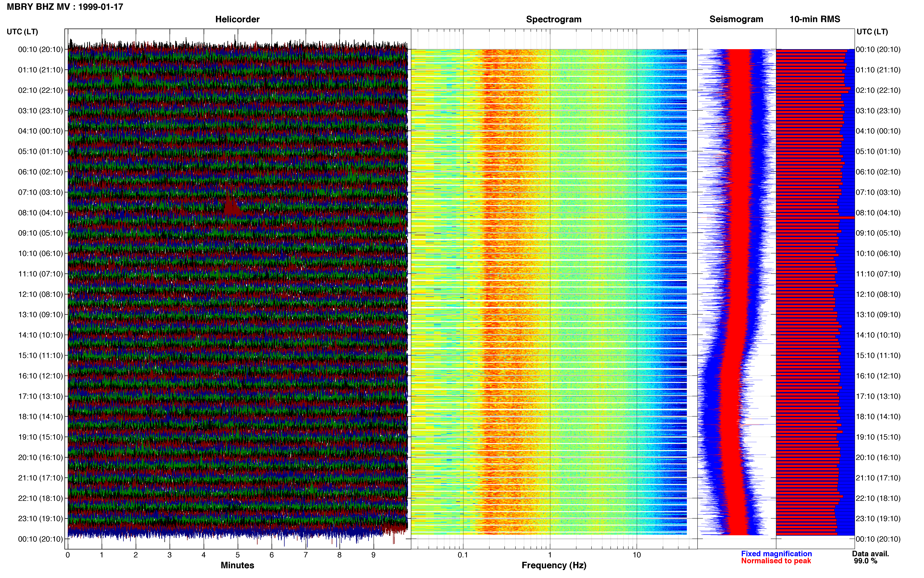Click helicorder x-axis tick '9'
This screenshot has width=924, height=578.
(x=373, y=555)
